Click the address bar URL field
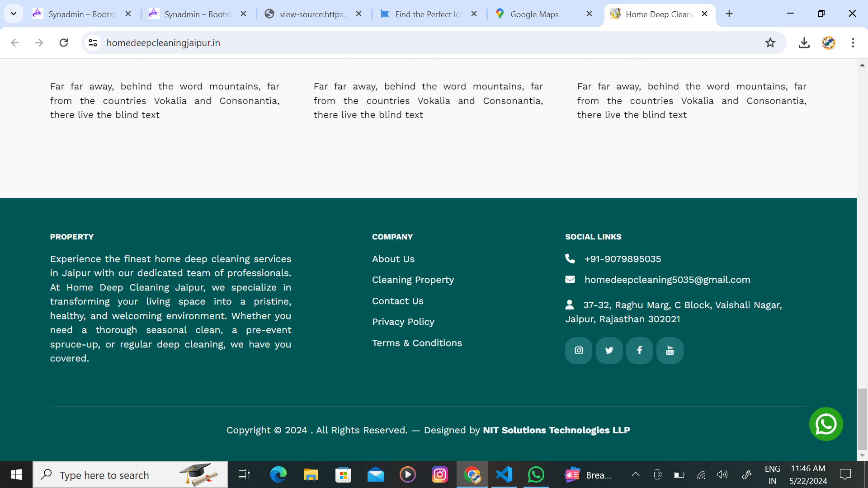This screenshot has height=488, width=868. click(x=407, y=42)
